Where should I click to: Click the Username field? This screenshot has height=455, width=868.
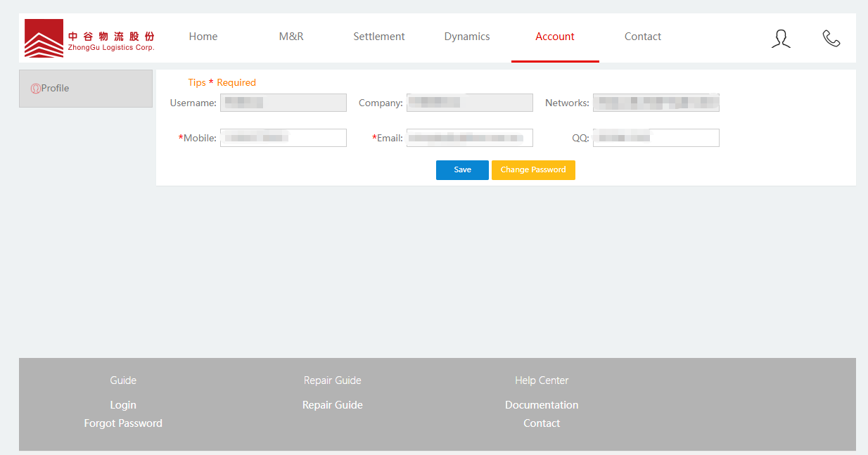point(283,103)
